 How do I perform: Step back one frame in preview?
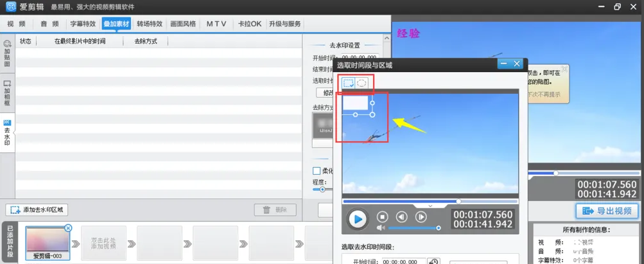pyautogui.click(x=401, y=218)
